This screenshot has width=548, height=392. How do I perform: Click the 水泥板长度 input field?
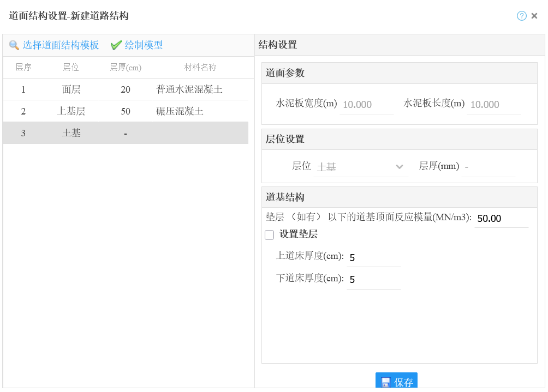pyautogui.click(x=494, y=105)
